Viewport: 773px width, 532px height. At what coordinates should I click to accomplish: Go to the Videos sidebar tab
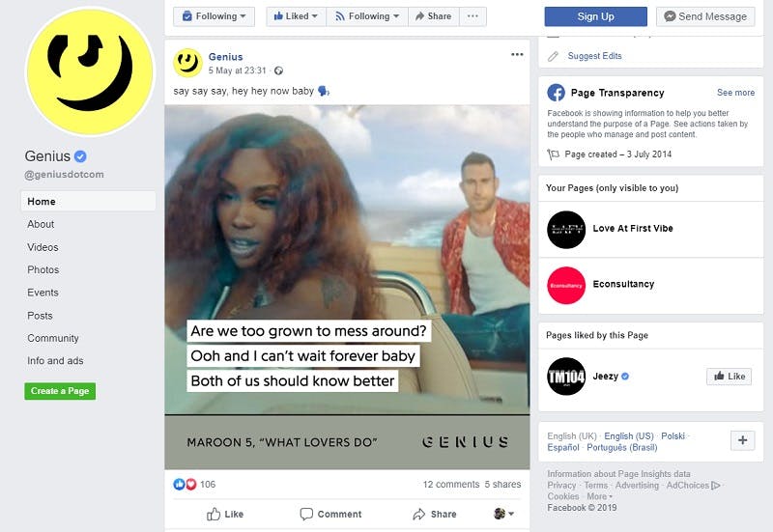(x=43, y=247)
